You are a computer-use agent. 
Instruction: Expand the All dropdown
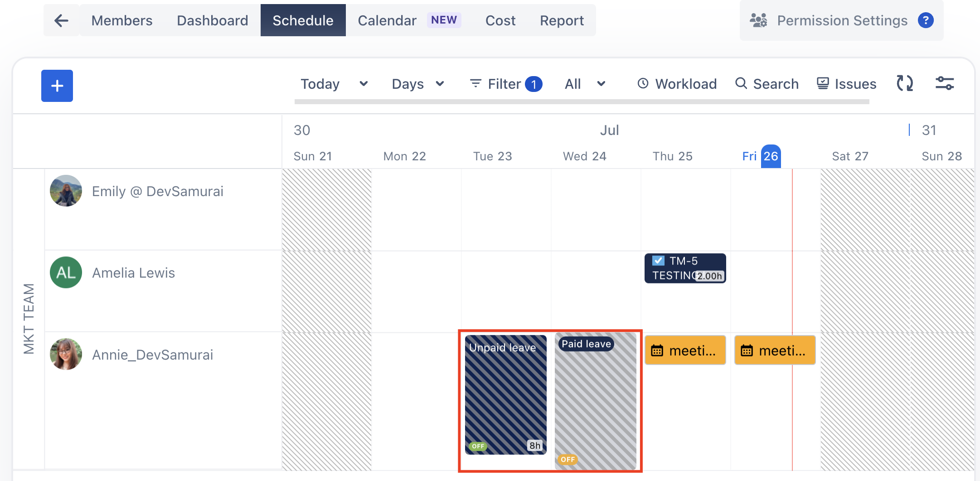click(585, 84)
